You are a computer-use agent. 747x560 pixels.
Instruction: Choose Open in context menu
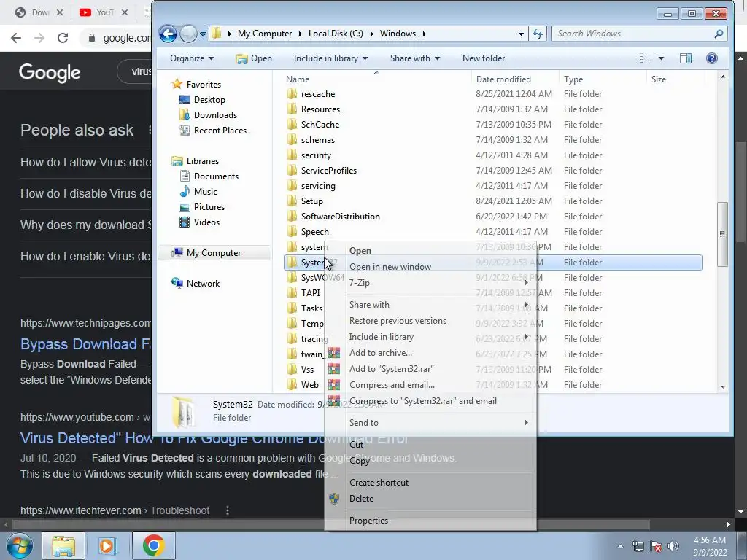(x=430, y=251)
